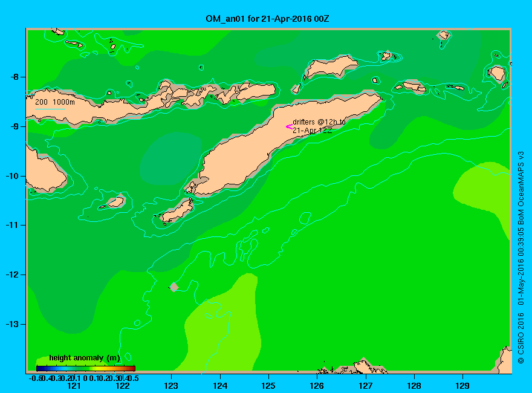Click the longitude label "127"
This screenshot has height=393, width=532.
coord(365,386)
